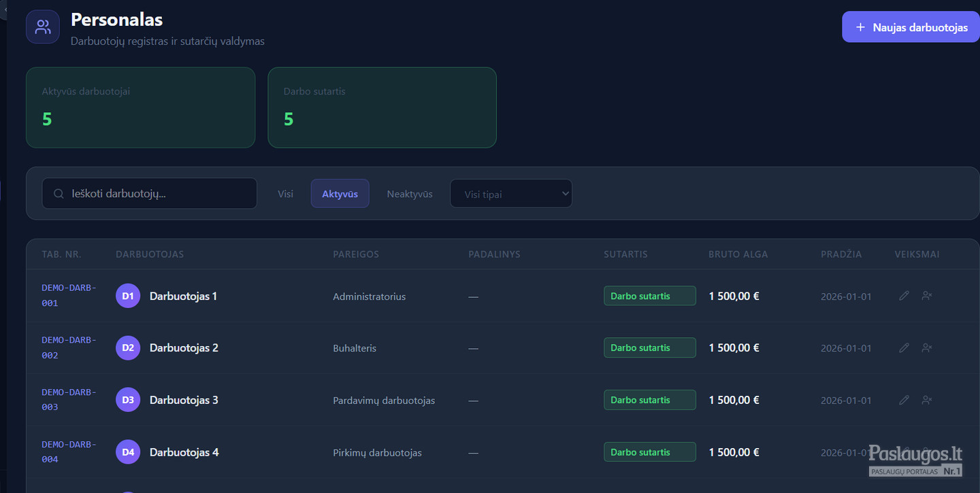980x493 pixels.
Task: Click the PAREIGOS column header
Action: tap(356, 254)
